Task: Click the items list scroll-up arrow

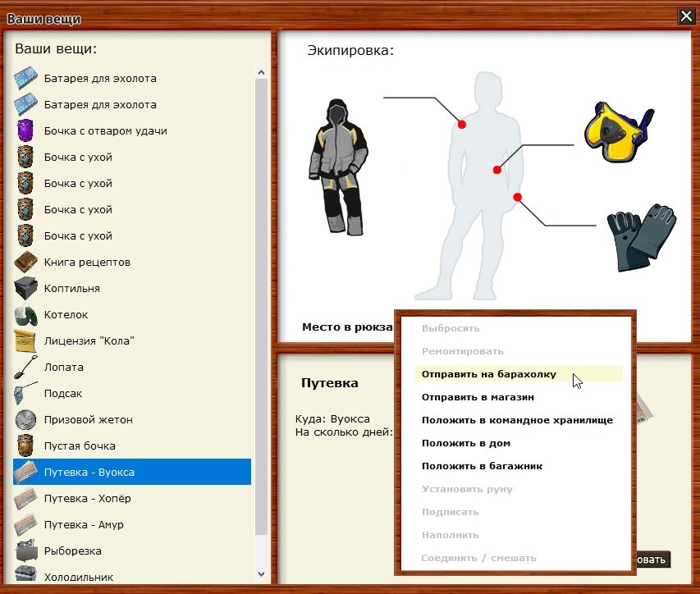Action: pos(262,72)
